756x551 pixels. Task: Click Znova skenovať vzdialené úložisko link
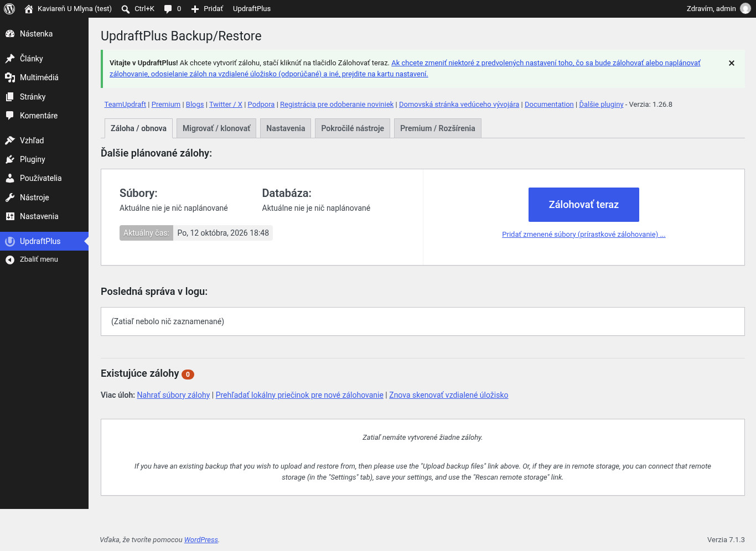tap(449, 395)
